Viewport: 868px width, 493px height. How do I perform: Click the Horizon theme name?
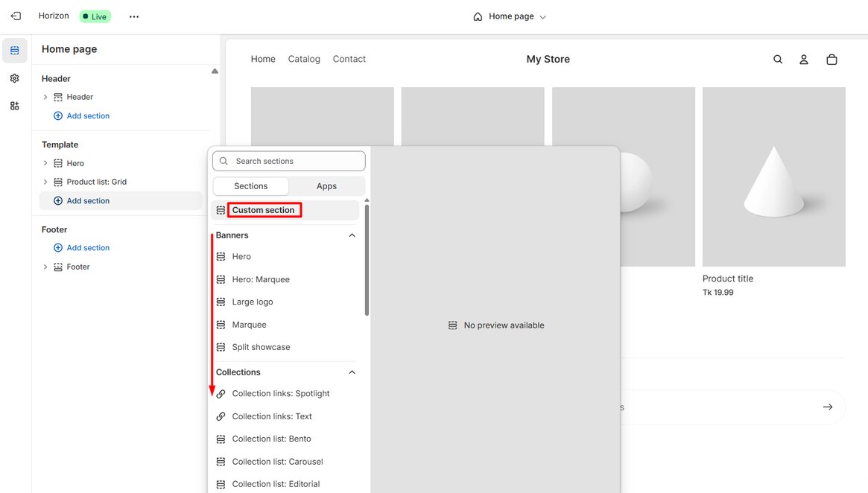(54, 16)
